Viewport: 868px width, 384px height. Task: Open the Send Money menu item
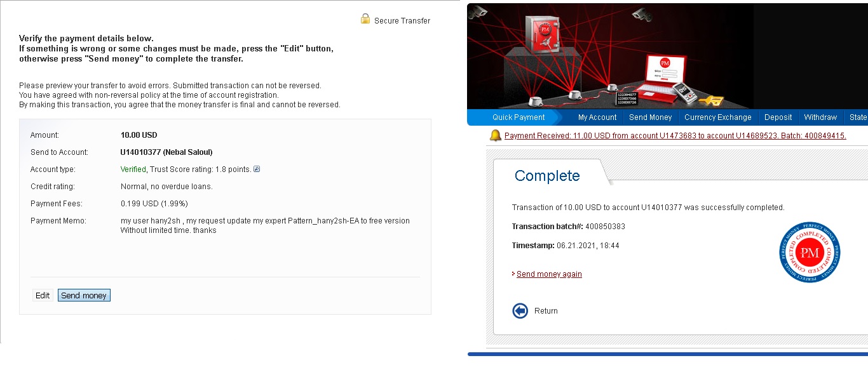(x=650, y=117)
